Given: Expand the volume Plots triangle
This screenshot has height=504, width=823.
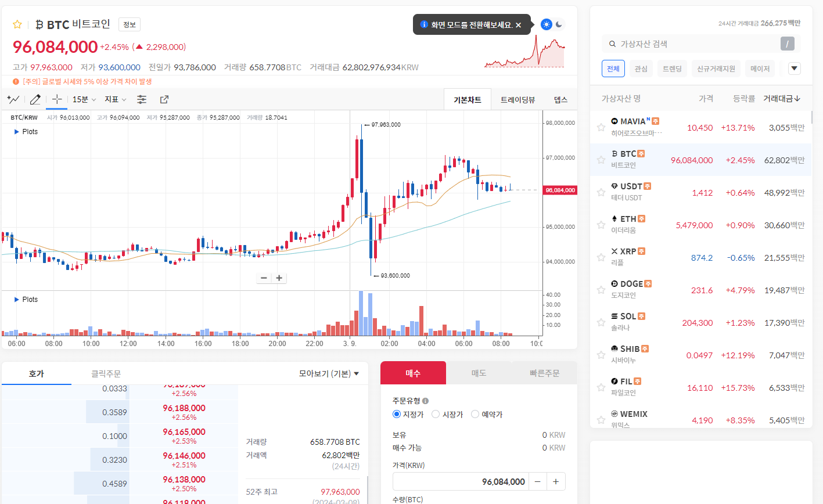Looking at the screenshot, I should tap(16, 300).
